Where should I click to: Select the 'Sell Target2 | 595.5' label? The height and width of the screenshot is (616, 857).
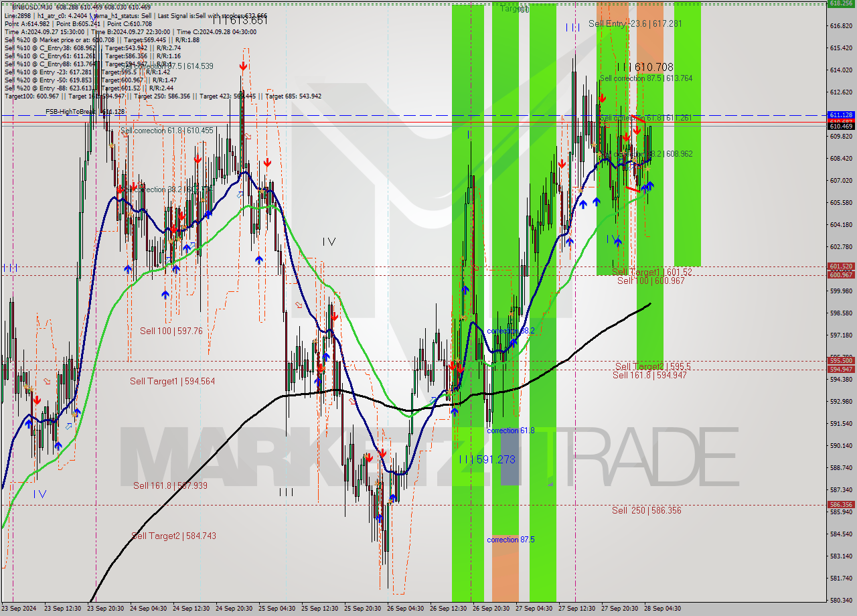pyautogui.click(x=653, y=366)
